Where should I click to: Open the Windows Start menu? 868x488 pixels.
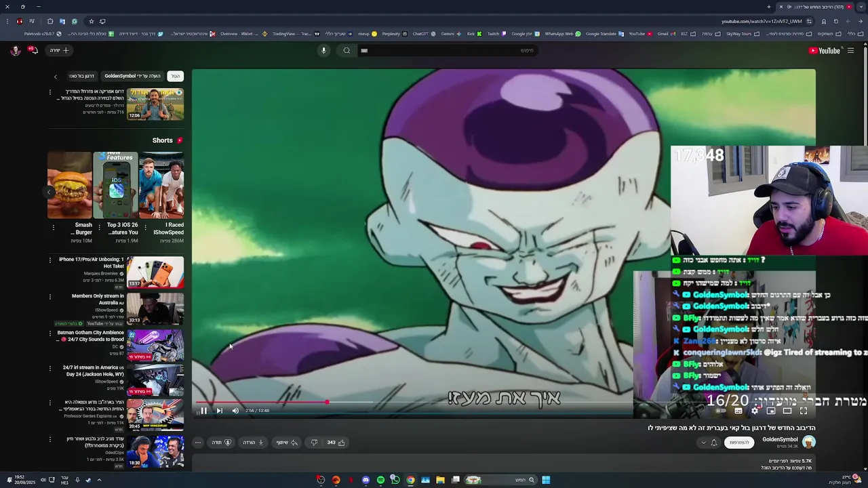tap(546, 480)
